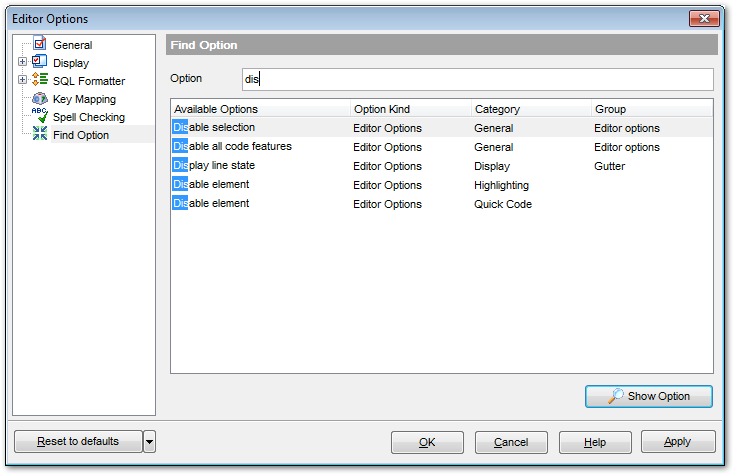Image resolution: width=734 pixels, height=475 pixels.
Task: Expand the Display tree node
Action: (x=22, y=63)
